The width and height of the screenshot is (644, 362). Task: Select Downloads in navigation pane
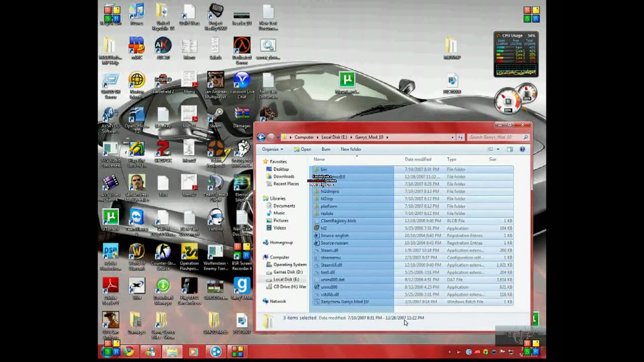tap(283, 176)
